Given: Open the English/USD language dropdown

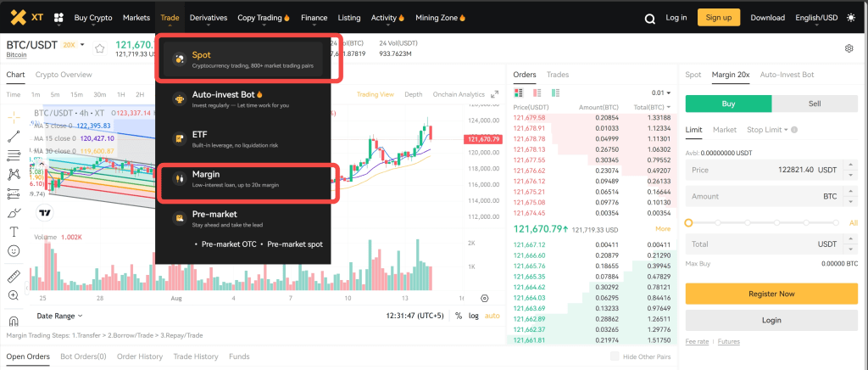Looking at the screenshot, I should pos(816,18).
